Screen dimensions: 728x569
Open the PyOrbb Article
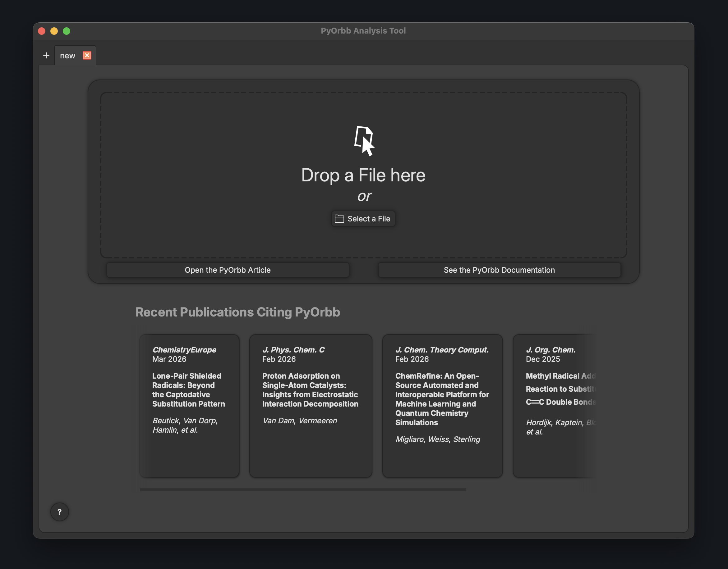click(228, 270)
